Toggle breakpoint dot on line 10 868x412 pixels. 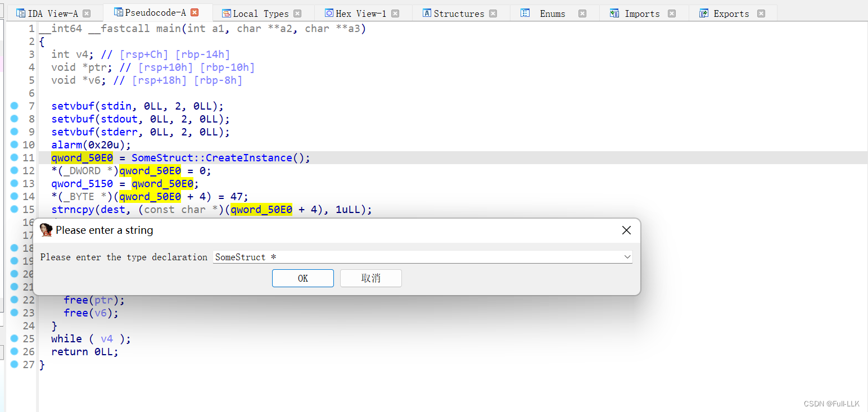pyautogui.click(x=15, y=144)
